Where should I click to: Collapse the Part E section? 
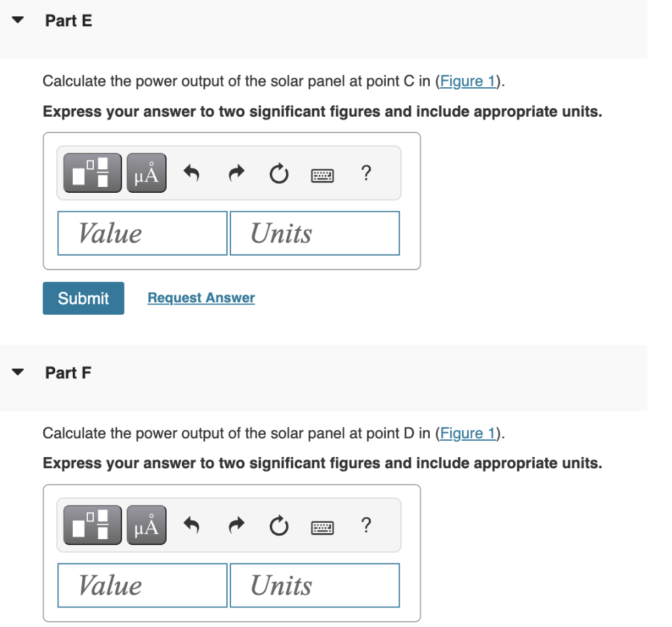pyautogui.click(x=17, y=20)
